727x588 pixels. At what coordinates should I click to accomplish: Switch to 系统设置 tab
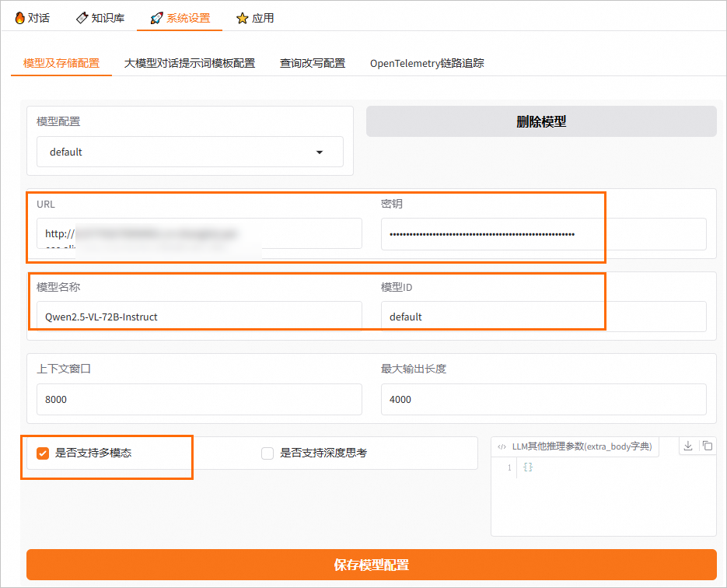point(180,18)
